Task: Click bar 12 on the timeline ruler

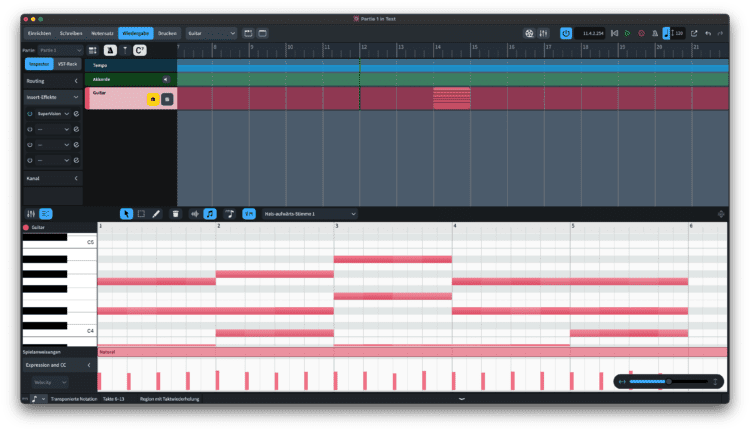Action: click(364, 47)
